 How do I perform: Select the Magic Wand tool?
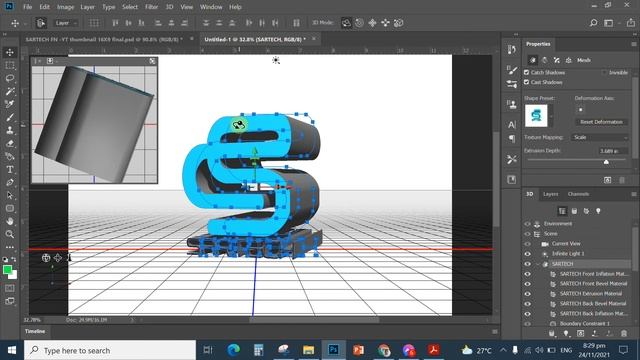pyautogui.click(x=10, y=91)
